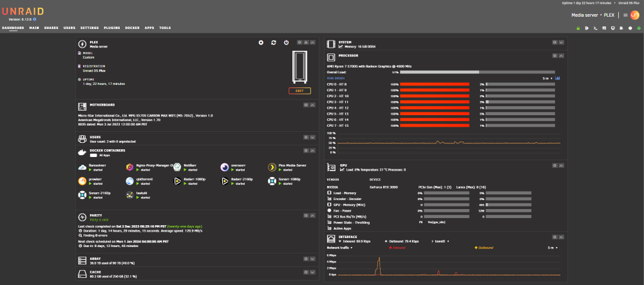Open the network graph 5 m dropdown

tap(553, 248)
